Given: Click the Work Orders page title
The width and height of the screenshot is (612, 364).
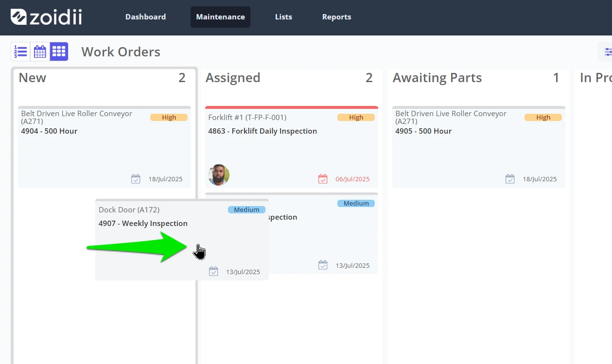Looking at the screenshot, I should [121, 52].
